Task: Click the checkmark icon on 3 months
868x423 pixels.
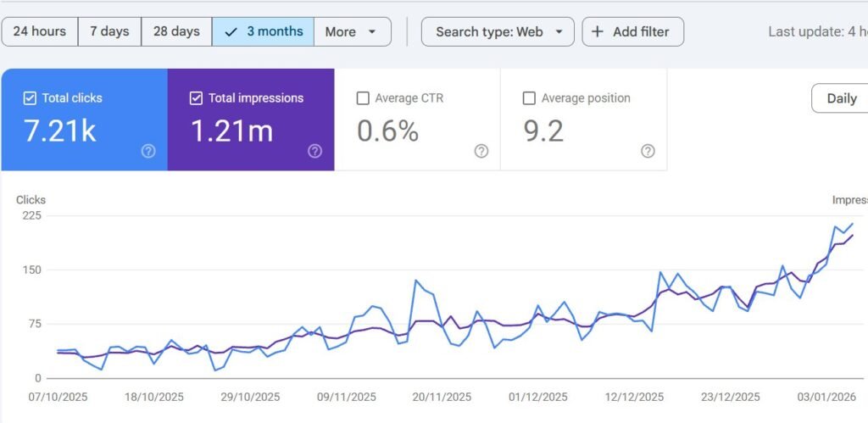Action: click(x=231, y=31)
